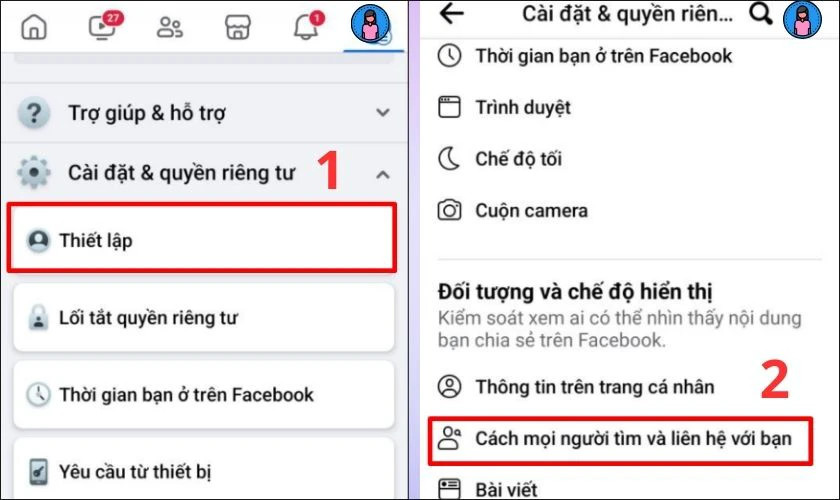Select Trình duyệt in settings list

click(x=629, y=108)
